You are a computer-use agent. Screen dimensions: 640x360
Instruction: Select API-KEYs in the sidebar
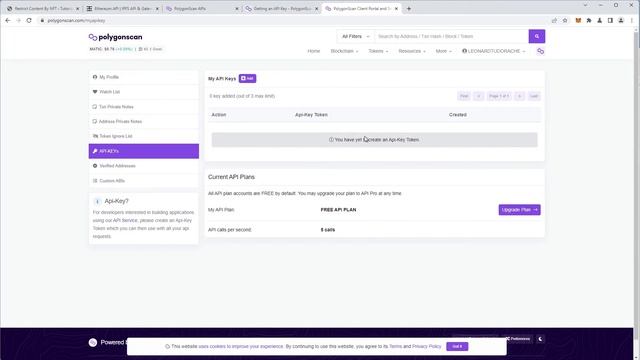tap(144, 151)
